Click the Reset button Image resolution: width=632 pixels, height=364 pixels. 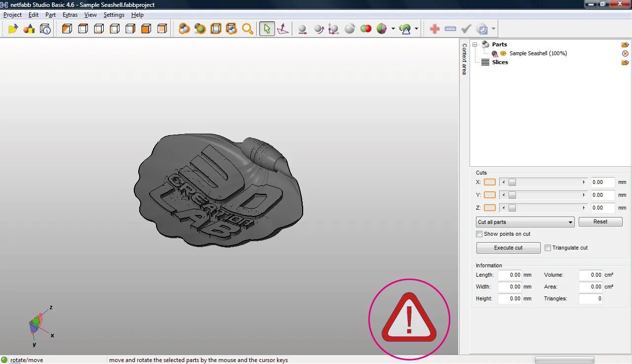600,222
